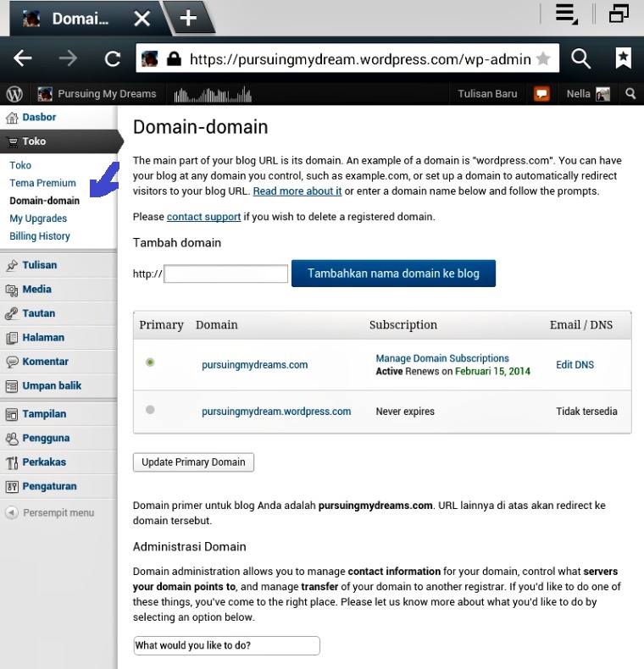The height and width of the screenshot is (669, 644).
Task: Open the Pengaturan sidebar menu
Action: click(x=49, y=486)
